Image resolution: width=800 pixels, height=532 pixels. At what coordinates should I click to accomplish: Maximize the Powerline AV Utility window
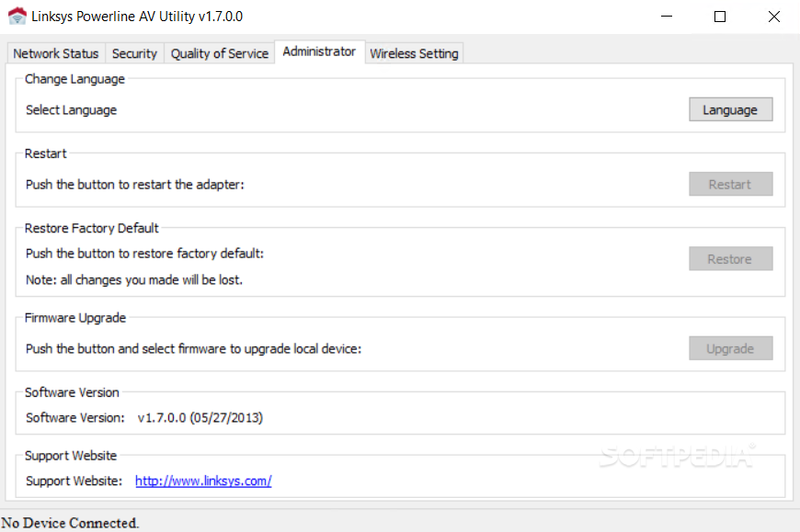(720, 17)
